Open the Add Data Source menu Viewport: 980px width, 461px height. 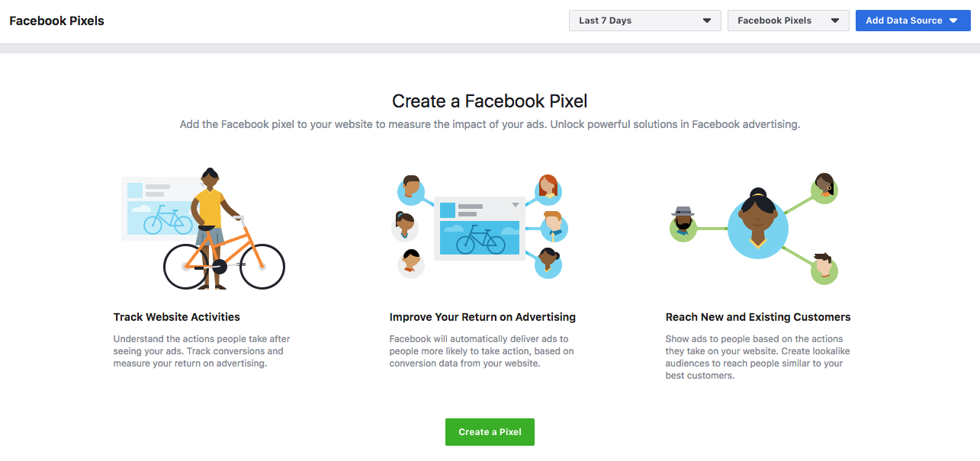912,21
